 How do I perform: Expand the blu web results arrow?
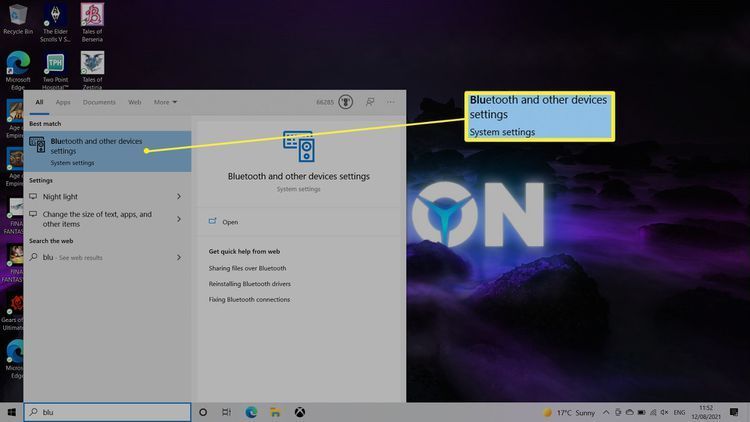179,257
